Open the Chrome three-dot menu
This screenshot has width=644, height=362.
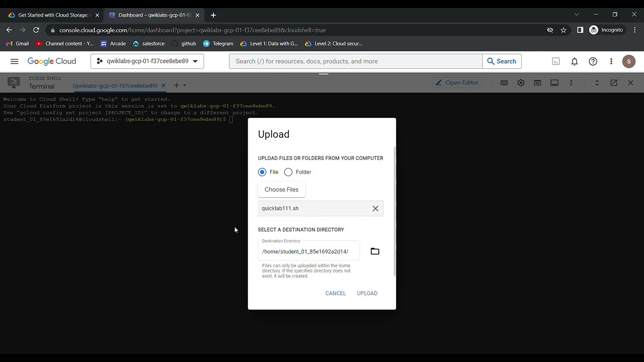634,30
